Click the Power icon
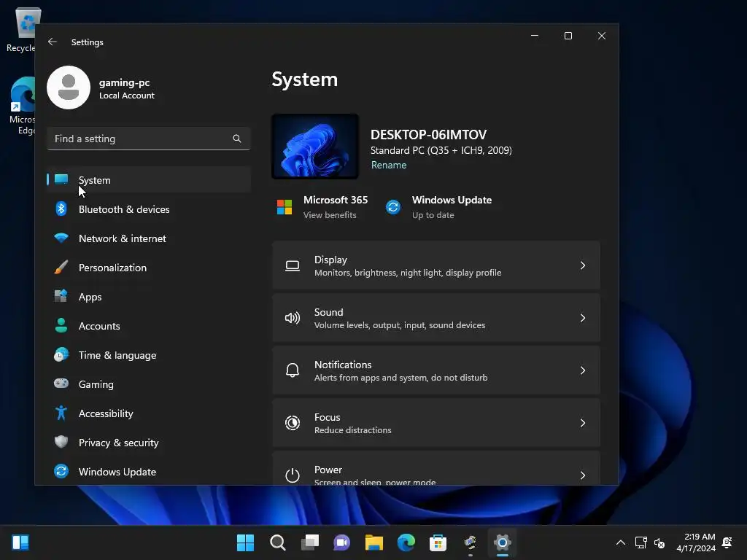 click(x=293, y=475)
